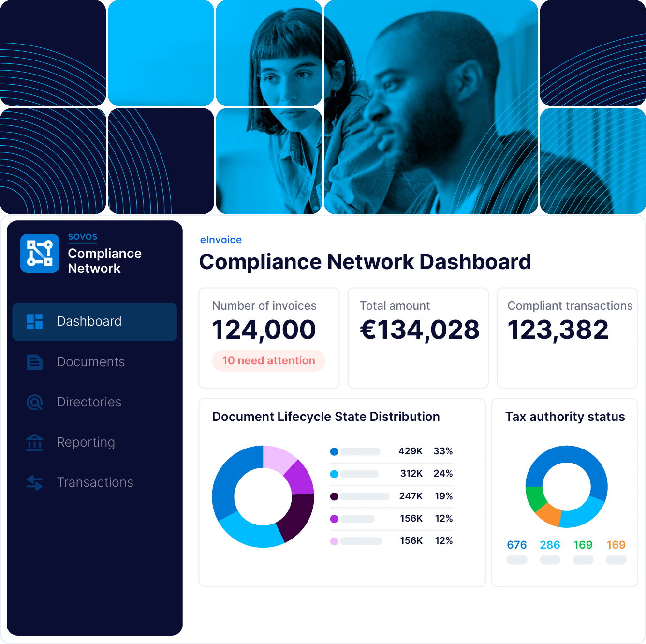Click the dark purple 19% legend dot
The width and height of the screenshot is (646, 644).
(334, 496)
